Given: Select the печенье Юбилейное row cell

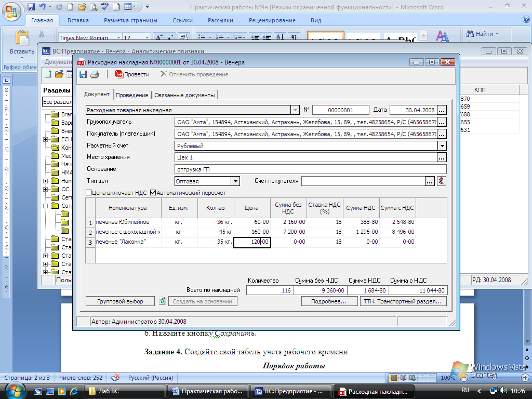Looking at the screenshot, I should click(128, 222).
